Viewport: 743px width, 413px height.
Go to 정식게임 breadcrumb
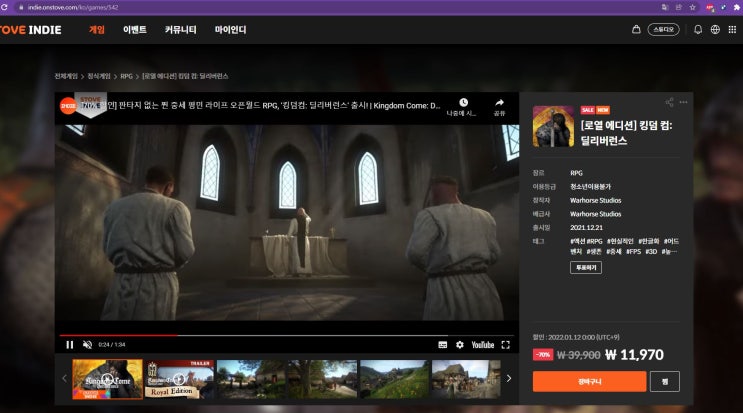99,76
